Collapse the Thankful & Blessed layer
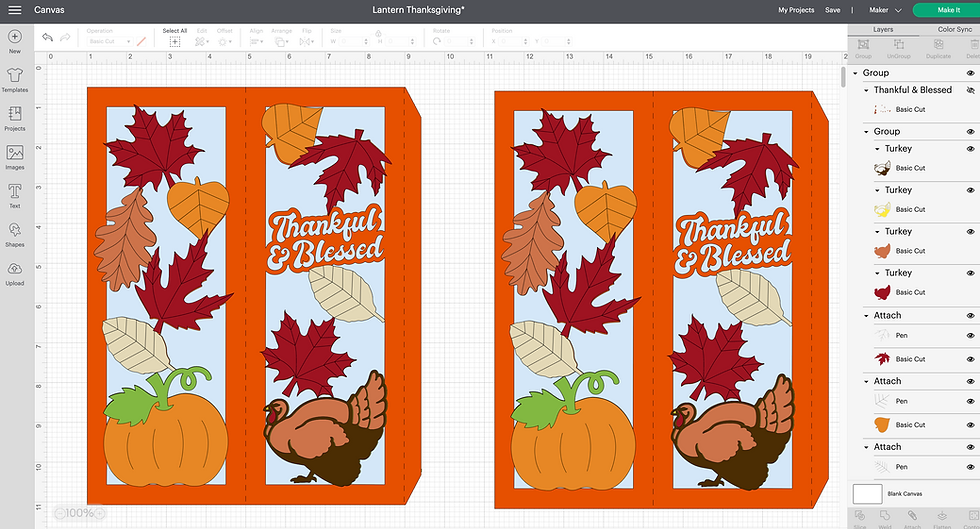Screen dimensions: 980x529 click(x=866, y=90)
